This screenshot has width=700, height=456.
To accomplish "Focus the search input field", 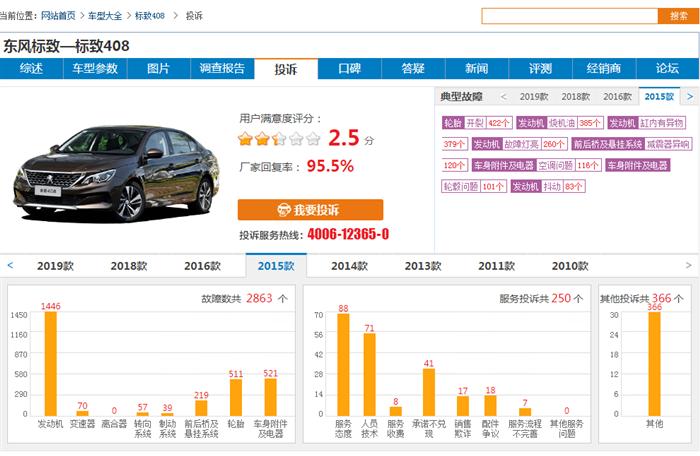I will 570,16.
